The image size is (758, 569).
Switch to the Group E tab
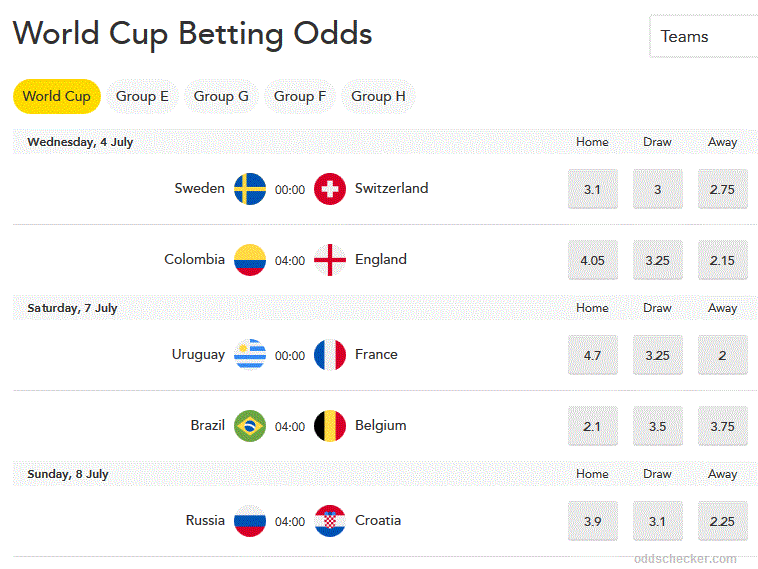pyautogui.click(x=142, y=96)
